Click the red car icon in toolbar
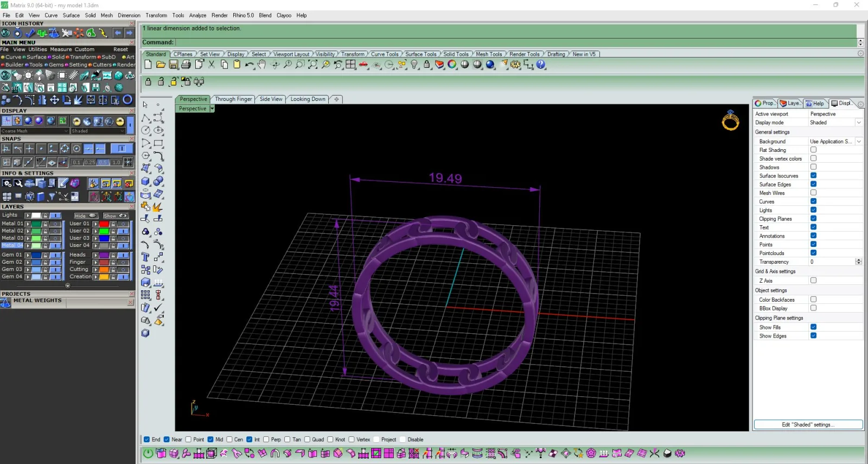The image size is (868, 464). click(363, 65)
